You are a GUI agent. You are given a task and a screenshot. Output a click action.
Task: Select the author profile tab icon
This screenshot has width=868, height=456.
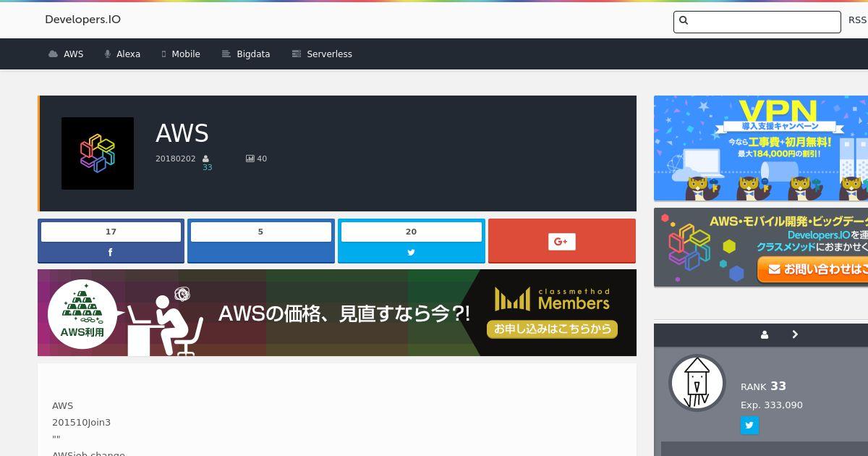[x=765, y=334]
